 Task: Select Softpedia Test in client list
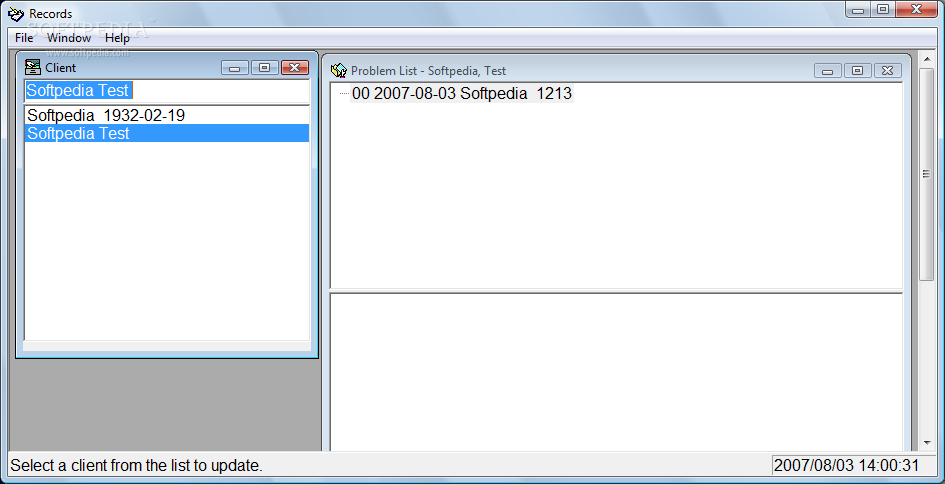[167, 133]
